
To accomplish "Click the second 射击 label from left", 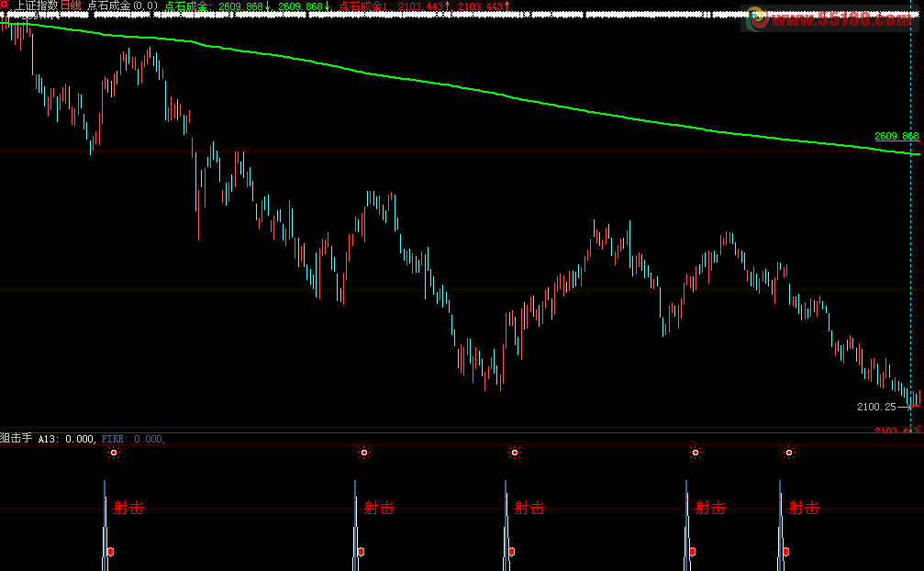I will (x=379, y=508).
